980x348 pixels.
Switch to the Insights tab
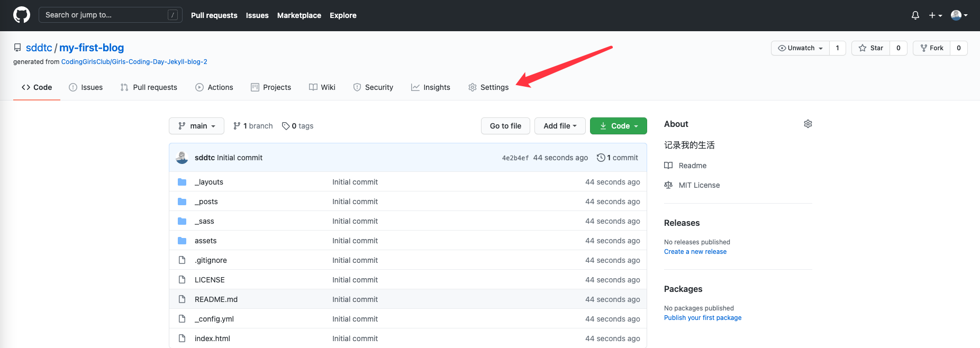click(431, 87)
